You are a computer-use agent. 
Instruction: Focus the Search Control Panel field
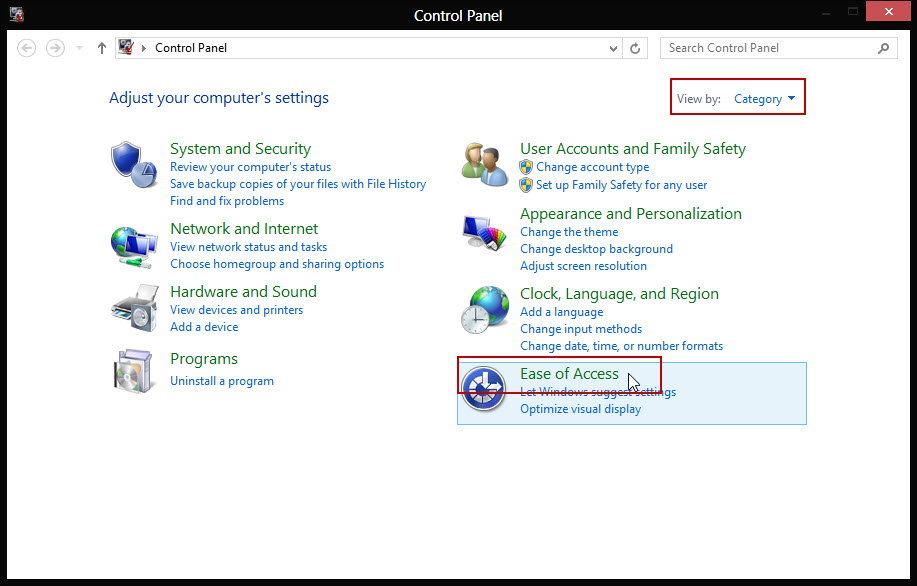click(778, 48)
